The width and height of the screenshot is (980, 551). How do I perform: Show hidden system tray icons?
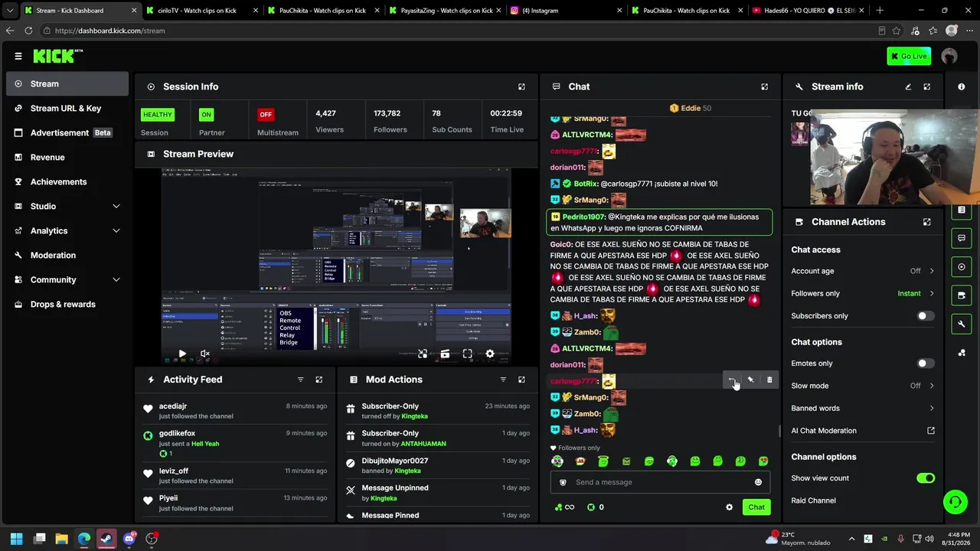coord(851,539)
